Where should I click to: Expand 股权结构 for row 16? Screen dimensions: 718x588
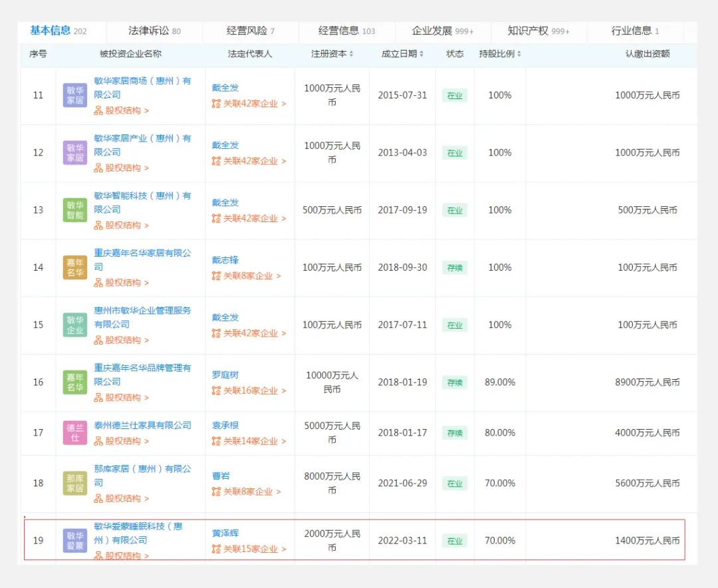click(x=122, y=397)
